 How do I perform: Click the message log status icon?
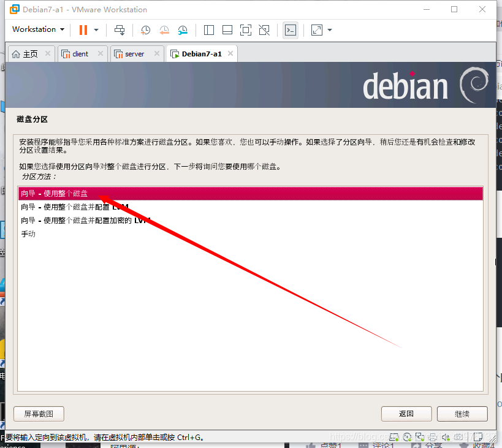click(478, 437)
